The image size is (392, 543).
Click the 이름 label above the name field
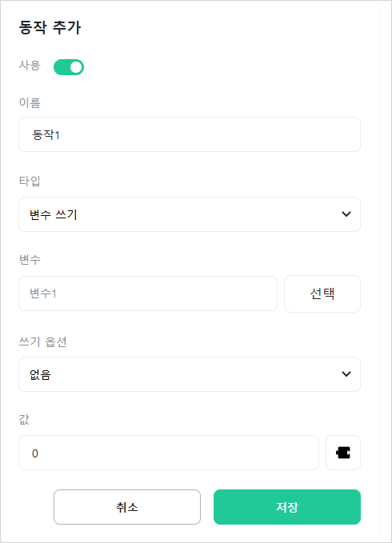30,103
